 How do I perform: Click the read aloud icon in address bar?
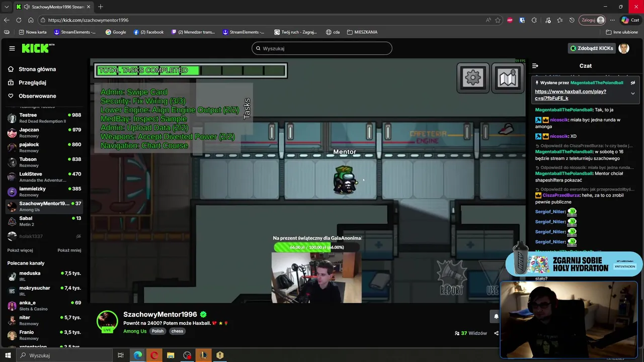pos(488,20)
